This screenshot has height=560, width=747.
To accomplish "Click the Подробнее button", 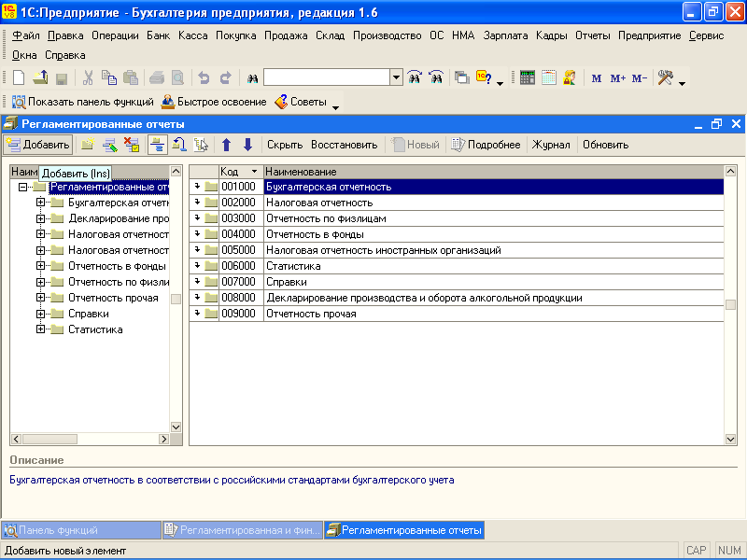I will click(x=486, y=145).
